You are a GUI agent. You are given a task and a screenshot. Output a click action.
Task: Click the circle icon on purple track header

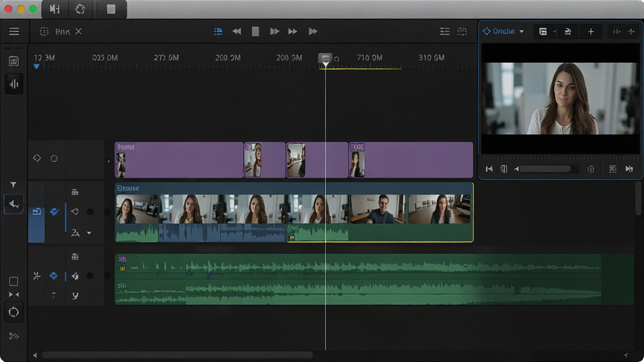tap(54, 158)
